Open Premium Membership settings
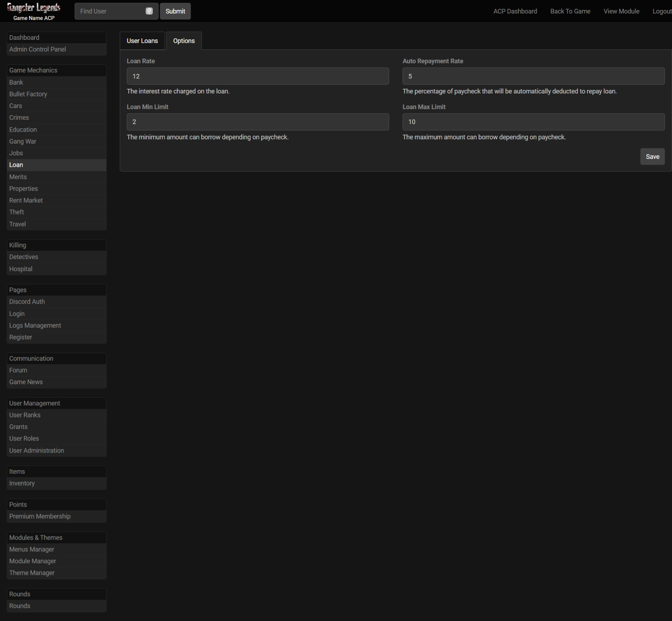The image size is (672, 621). coord(40,516)
